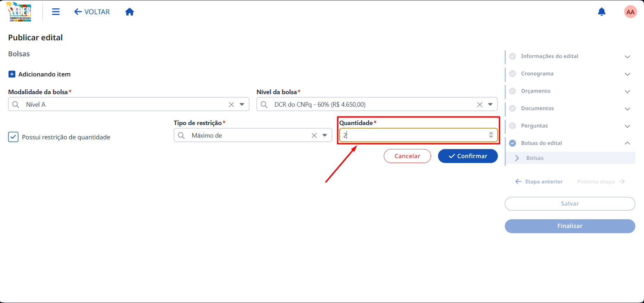644x303 pixels.
Task: Click the Próxima etapa link
Action: click(x=601, y=182)
